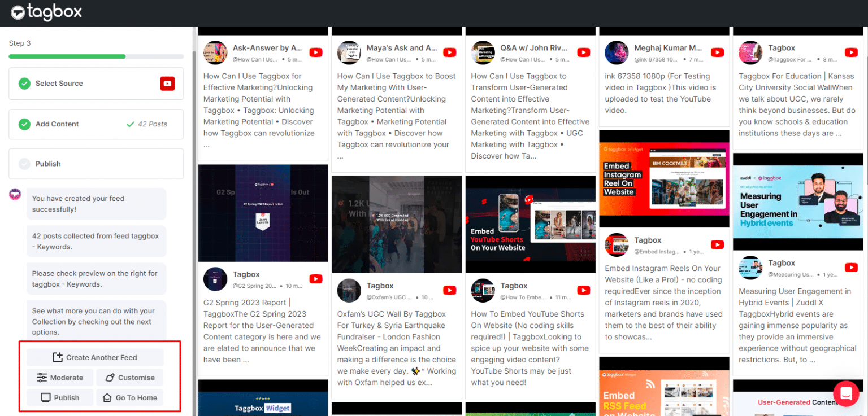Open the chat support bubble

(846, 394)
